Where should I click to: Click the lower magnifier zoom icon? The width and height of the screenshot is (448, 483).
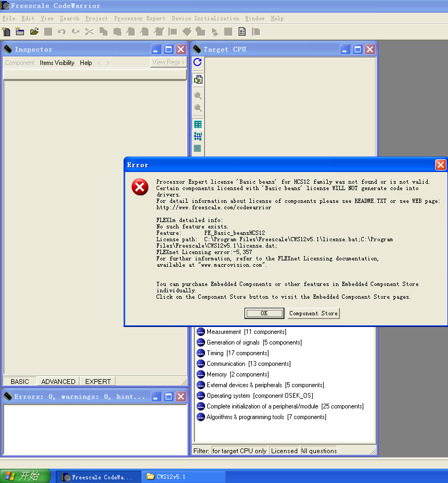click(x=198, y=108)
